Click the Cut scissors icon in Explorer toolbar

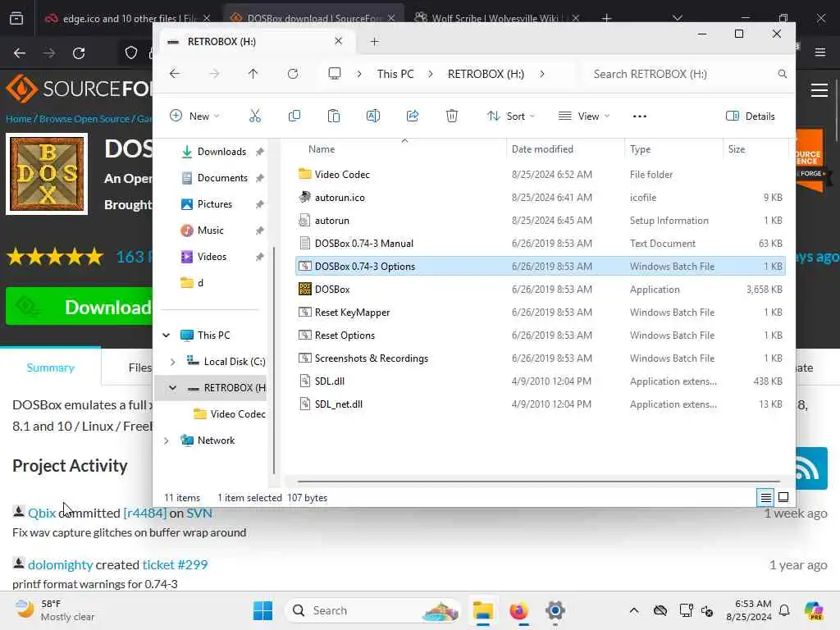(x=255, y=116)
